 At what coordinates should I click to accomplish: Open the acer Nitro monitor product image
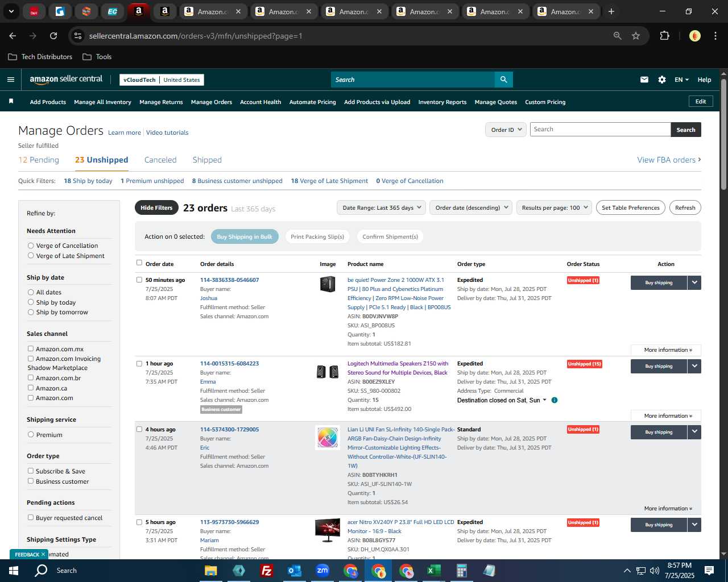click(328, 530)
